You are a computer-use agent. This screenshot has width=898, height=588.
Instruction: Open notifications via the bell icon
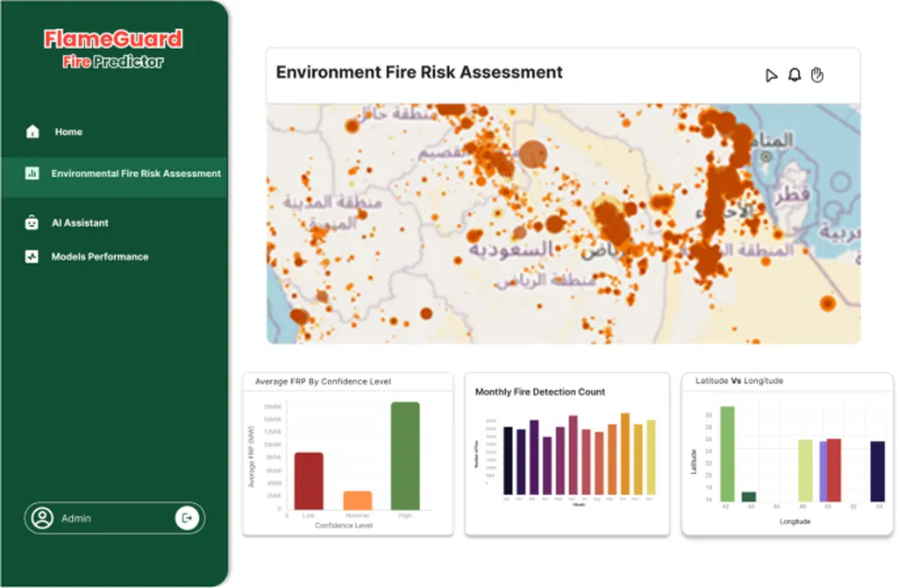pos(795,75)
